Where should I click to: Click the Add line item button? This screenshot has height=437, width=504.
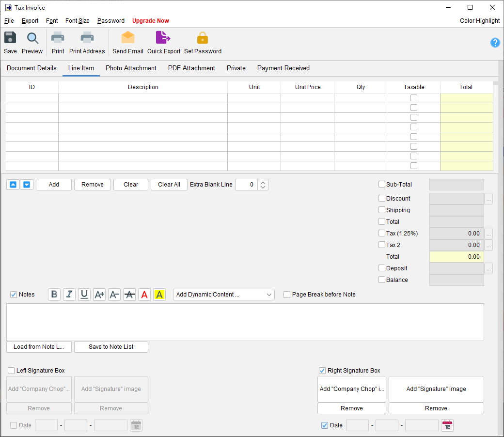coord(54,185)
